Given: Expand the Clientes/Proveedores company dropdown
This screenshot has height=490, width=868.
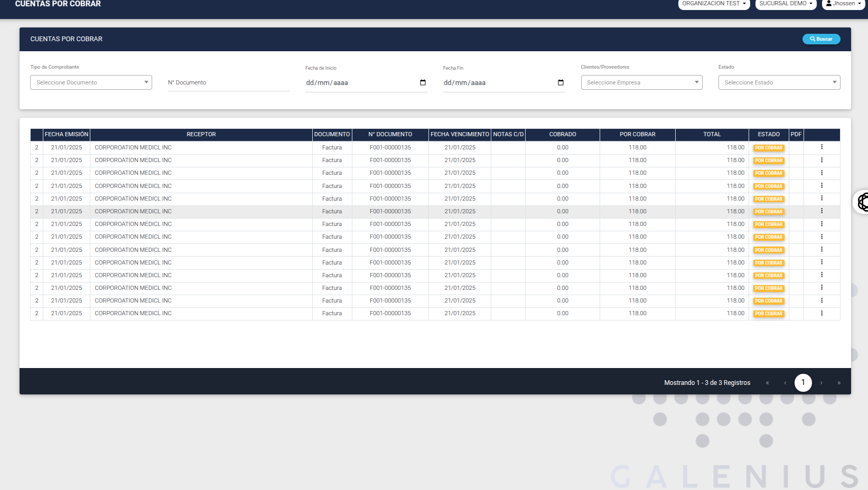Looking at the screenshot, I should pyautogui.click(x=641, y=82).
